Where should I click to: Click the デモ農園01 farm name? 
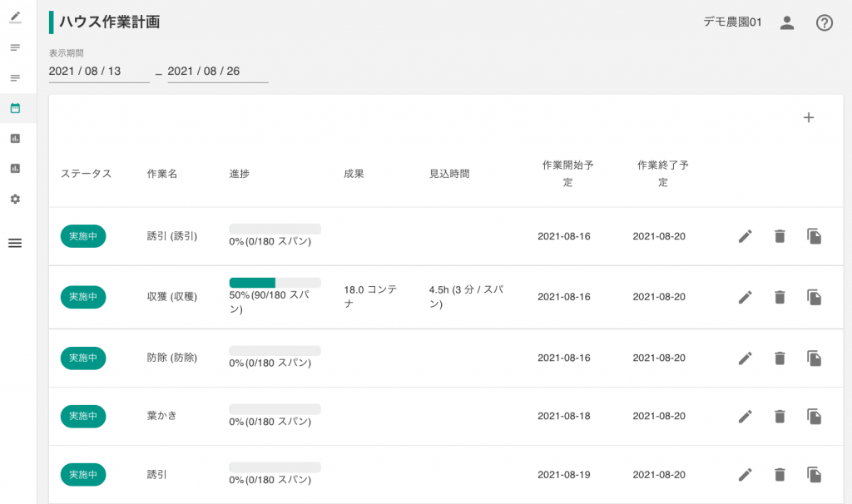[732, 23]
